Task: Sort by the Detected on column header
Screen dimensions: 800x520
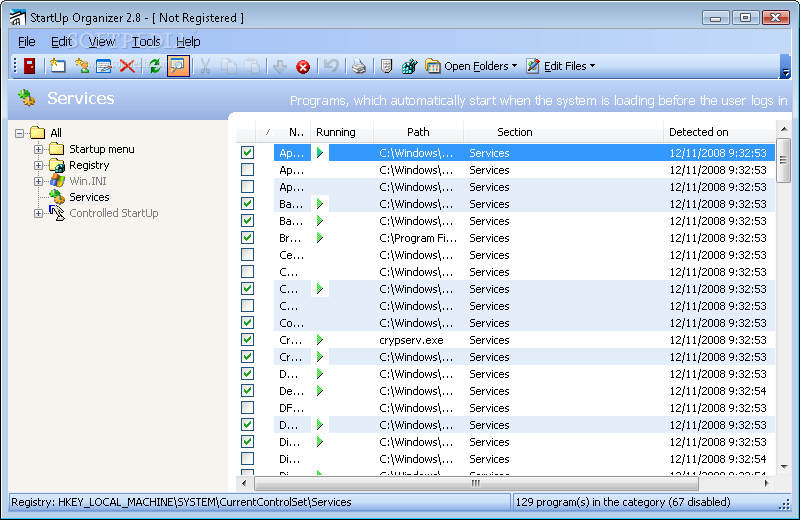Action: pos(719,132)
